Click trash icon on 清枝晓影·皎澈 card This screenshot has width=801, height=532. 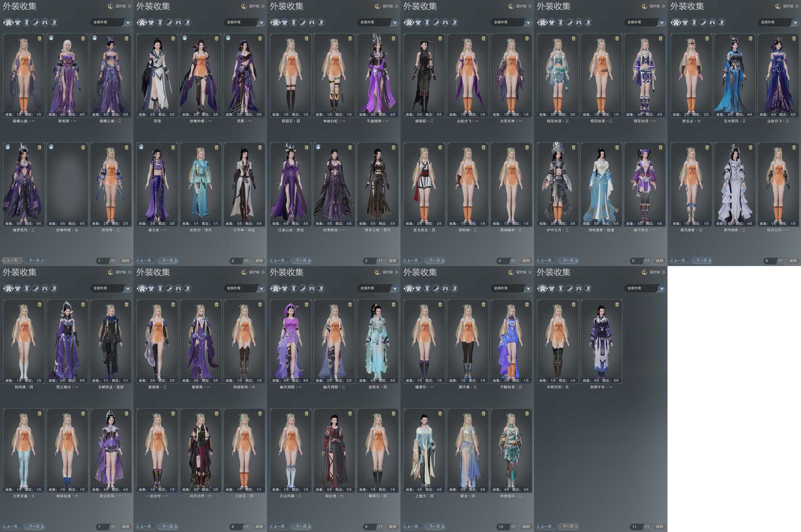tap(617, 148)
